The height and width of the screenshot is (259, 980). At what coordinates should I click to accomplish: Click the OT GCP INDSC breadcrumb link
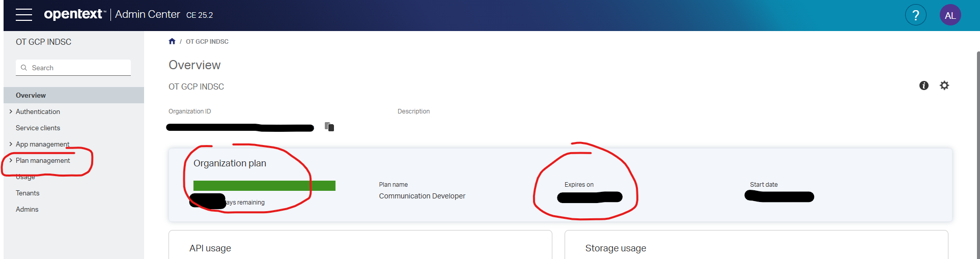tap(207, 42)
